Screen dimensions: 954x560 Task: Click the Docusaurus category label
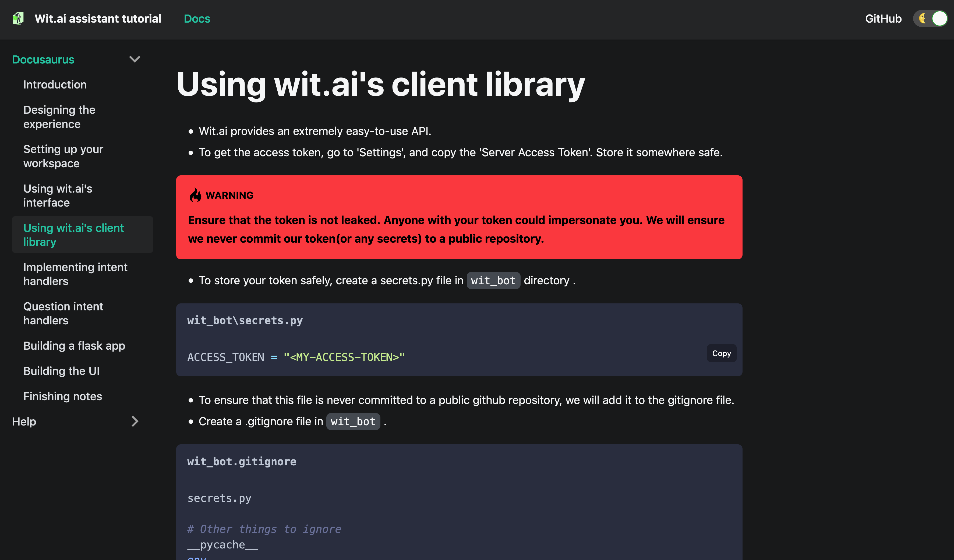click(43, 59)
